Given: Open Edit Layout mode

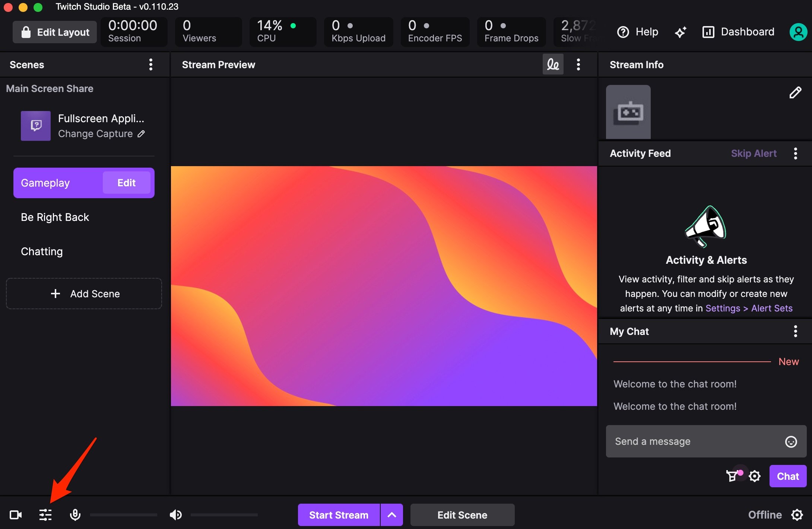Looking at the screenshot, I should (x=54, y=32).
